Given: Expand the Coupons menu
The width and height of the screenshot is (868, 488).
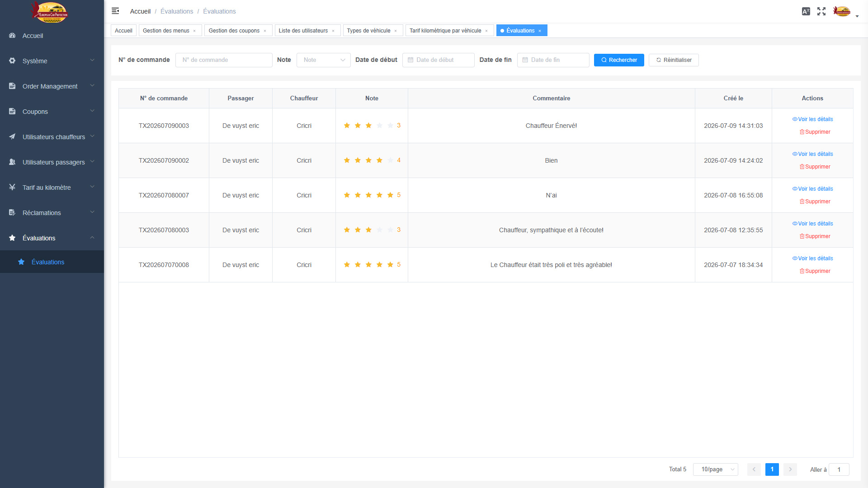Looking at the screenshot, I should coord(52,112).
